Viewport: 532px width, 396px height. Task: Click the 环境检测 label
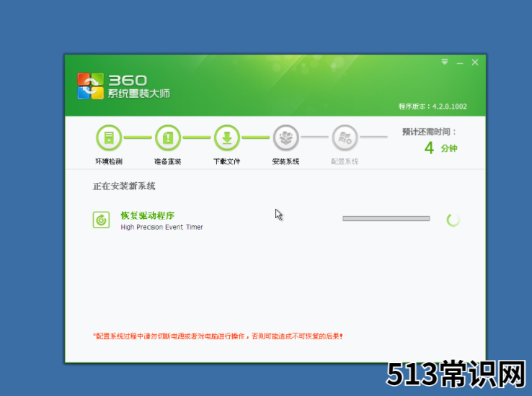(109, 161)
